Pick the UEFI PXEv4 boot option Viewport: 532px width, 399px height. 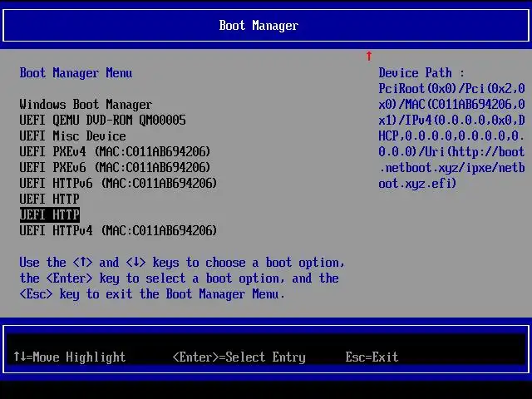pyautogui.click(x=115, y=151)
